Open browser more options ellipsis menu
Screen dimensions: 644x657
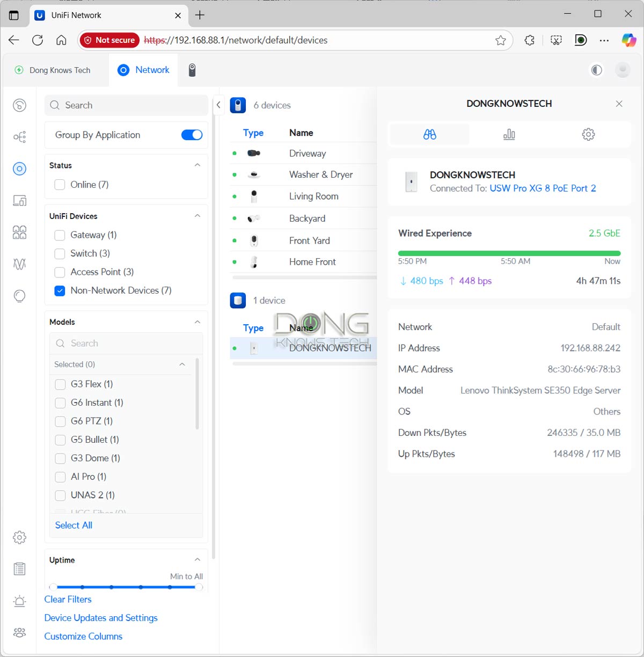(604, 40)
